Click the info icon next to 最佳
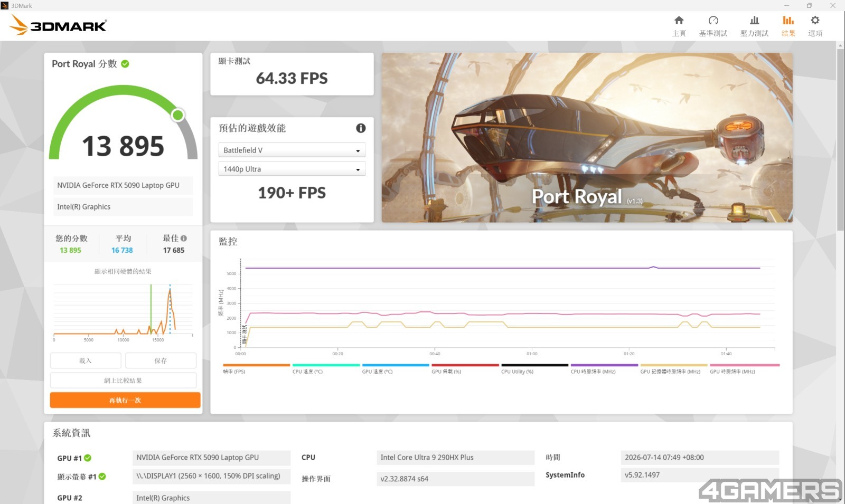845x504 pixels. pyautogui.click(x=184, y=239)
